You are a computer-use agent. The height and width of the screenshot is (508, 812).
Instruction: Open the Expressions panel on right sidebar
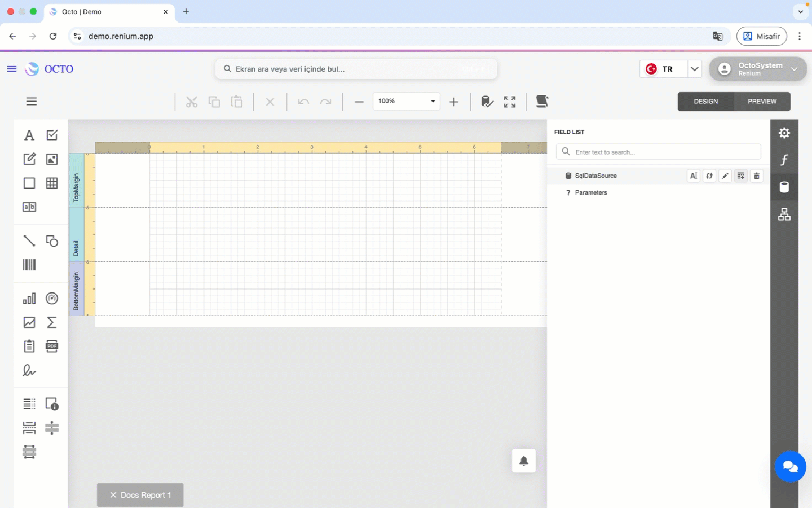tap(784, 160)
